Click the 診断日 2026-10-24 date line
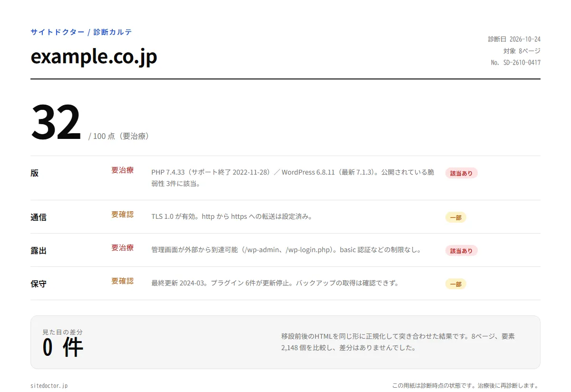 [514, 39]
